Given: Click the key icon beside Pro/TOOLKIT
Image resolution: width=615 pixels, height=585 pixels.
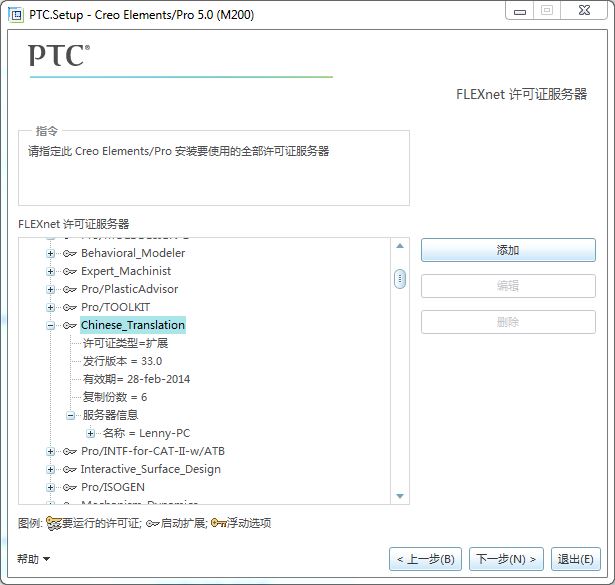Looking at the screenshot, I should coord(69,307).
